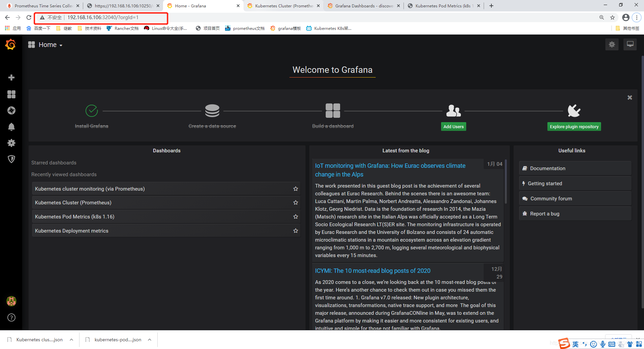Expand options for kubernetes-pod....json download
Viewport: 644px width, 349px height.
150,340
